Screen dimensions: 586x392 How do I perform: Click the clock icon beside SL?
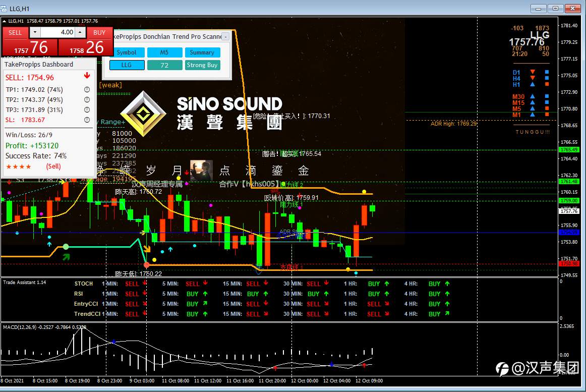[87, 120]
